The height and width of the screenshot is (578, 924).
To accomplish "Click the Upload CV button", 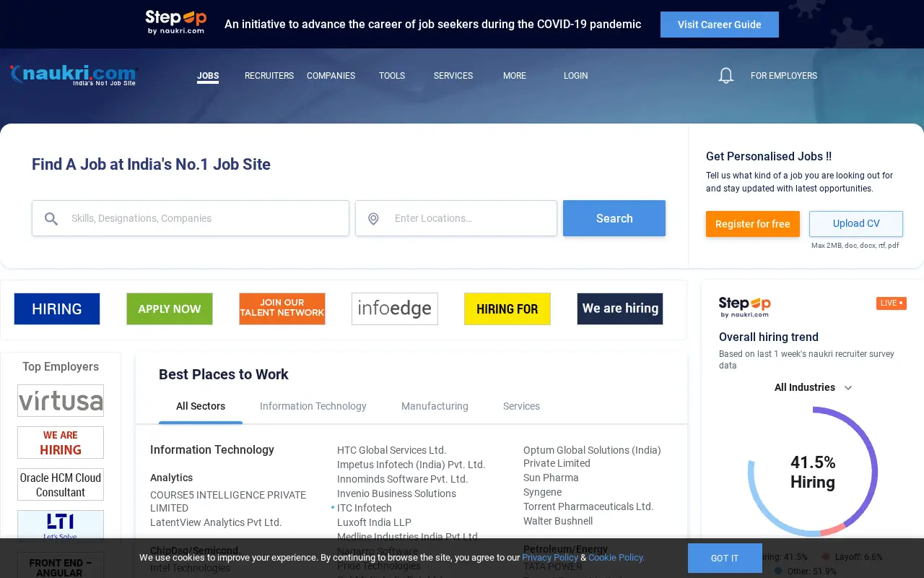I will point(856,224).
